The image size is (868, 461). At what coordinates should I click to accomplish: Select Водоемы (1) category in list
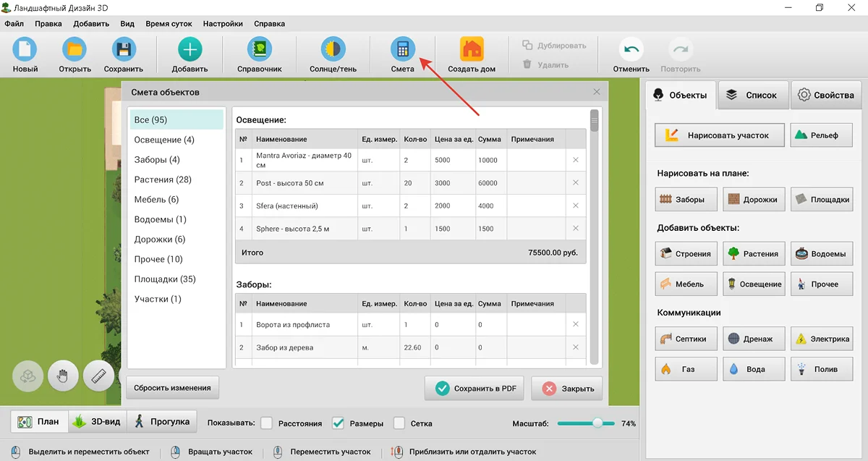point(177,219)
